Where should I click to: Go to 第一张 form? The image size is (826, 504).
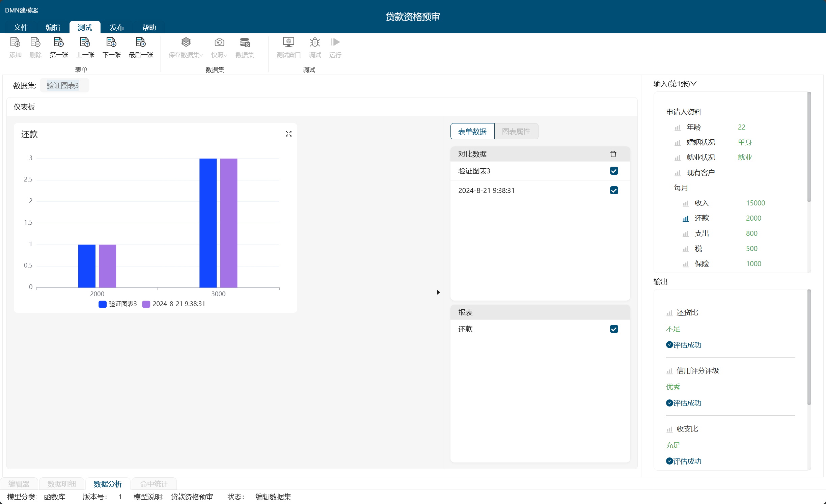[x=59, y=47]
